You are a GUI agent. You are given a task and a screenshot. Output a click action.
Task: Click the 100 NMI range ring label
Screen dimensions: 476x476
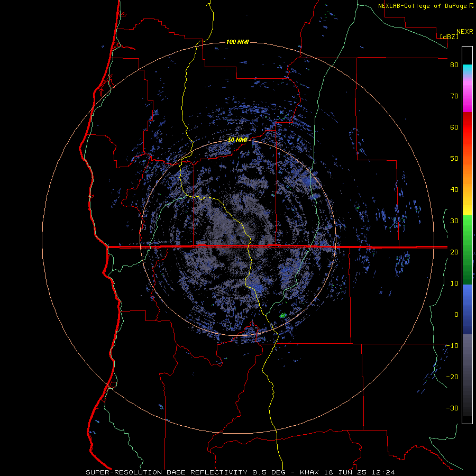pyautogui.click(x=237, y=42)
